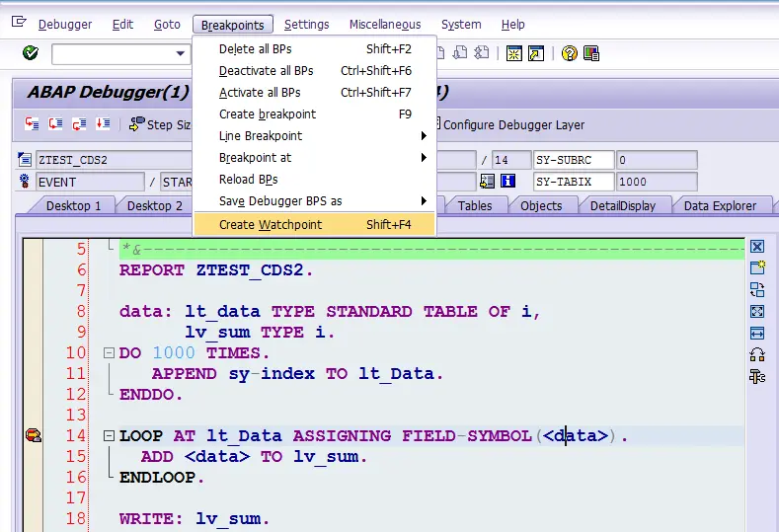
Task: Collapse the DO block on line 10
Action: point(109,353)
